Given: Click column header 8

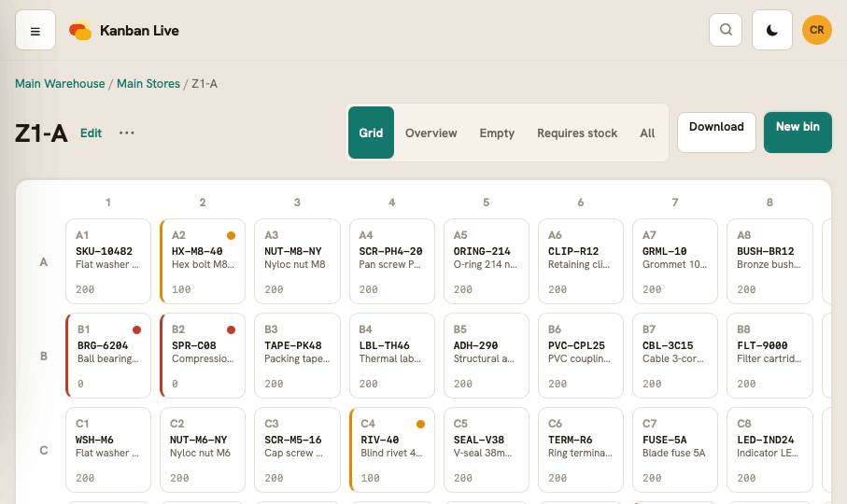Looking at the screenshot, I should pos(769,203).
